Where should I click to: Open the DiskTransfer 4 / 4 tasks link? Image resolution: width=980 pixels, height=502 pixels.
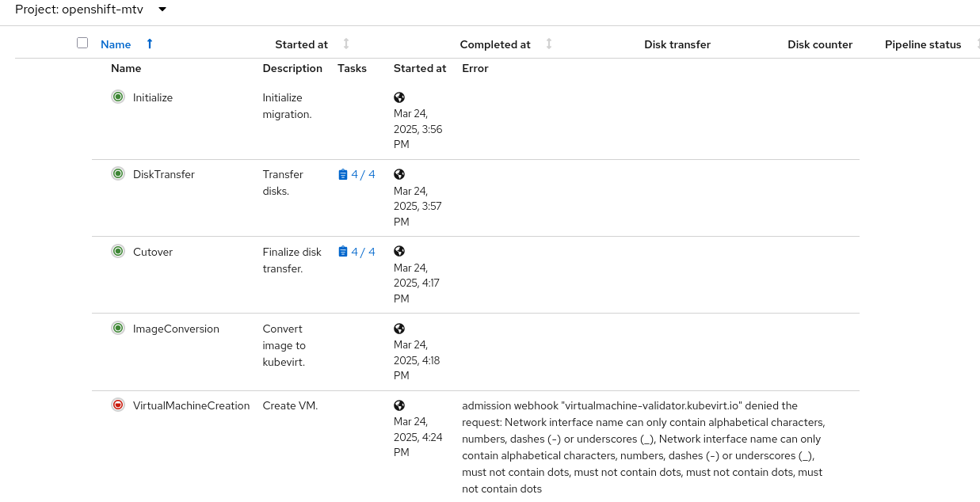coord(357,174)
